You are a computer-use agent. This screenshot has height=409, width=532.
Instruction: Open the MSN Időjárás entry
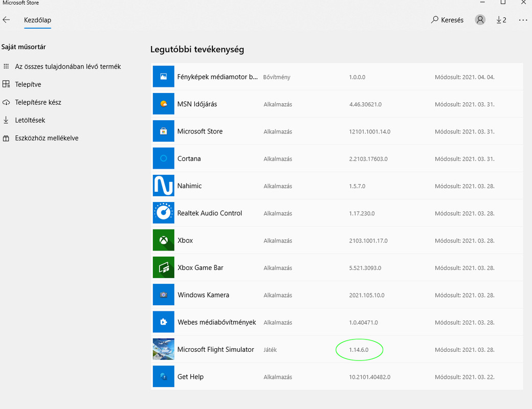[197, 104]
